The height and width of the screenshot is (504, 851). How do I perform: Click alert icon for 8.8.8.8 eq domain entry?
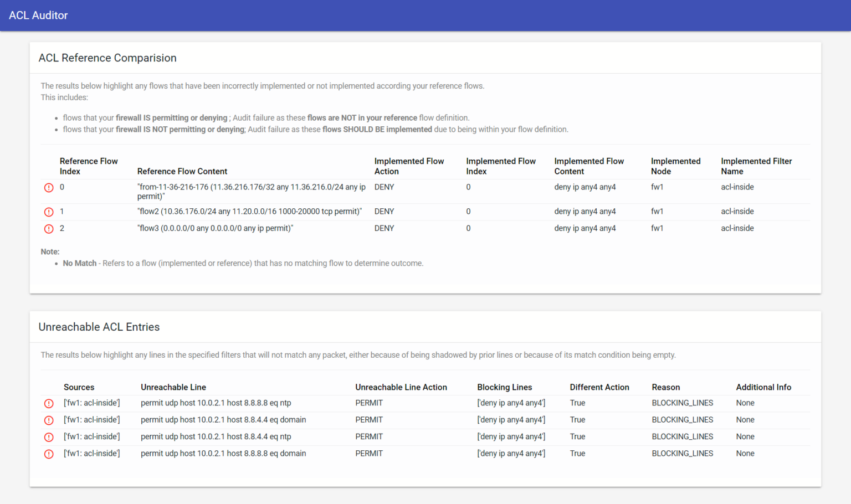coord(49,454)
